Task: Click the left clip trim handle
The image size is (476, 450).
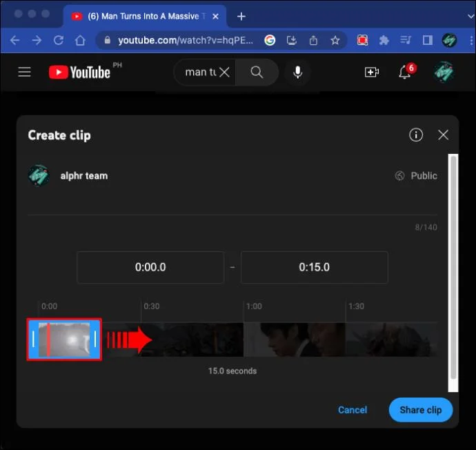Action: point(33,339)
